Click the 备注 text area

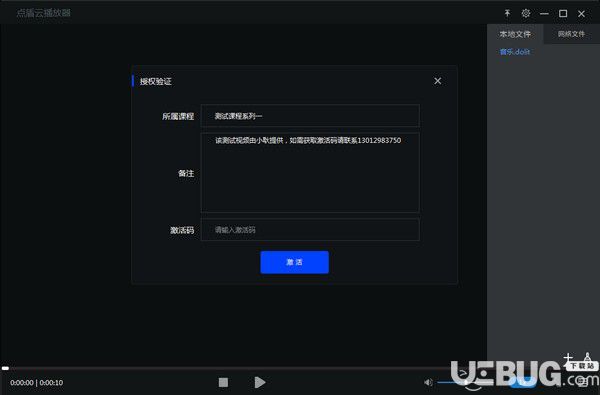(310, 172)
